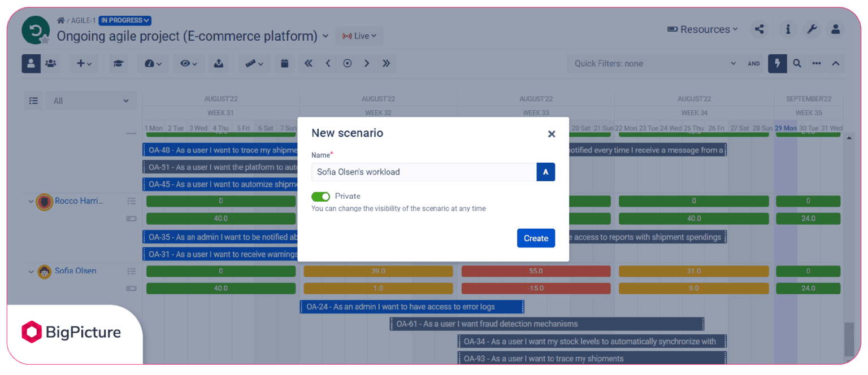Image resolution: width=868 pixels, height=375 pixels.
Task: Select task OA-48 trace shipment bar
Action: (x=220, y=150)
